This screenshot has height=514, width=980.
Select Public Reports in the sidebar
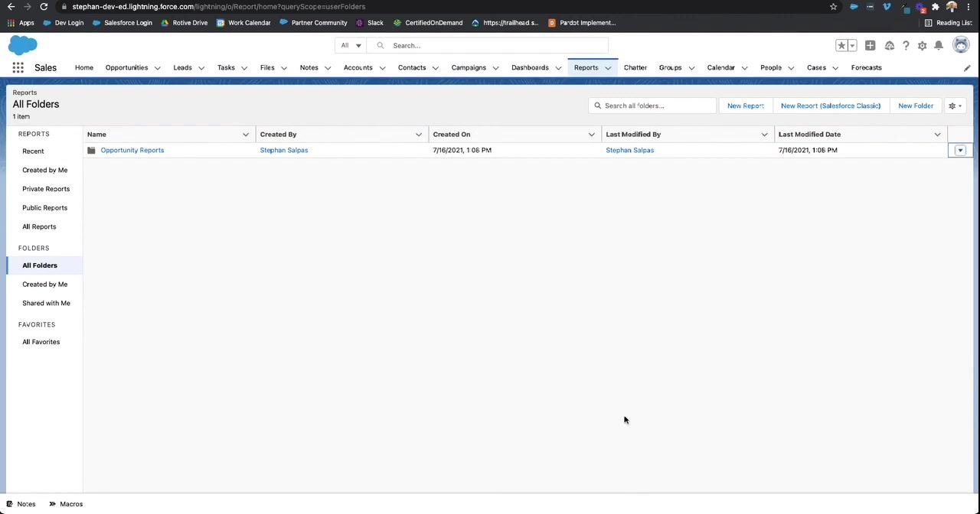click(x=44, y=208)
